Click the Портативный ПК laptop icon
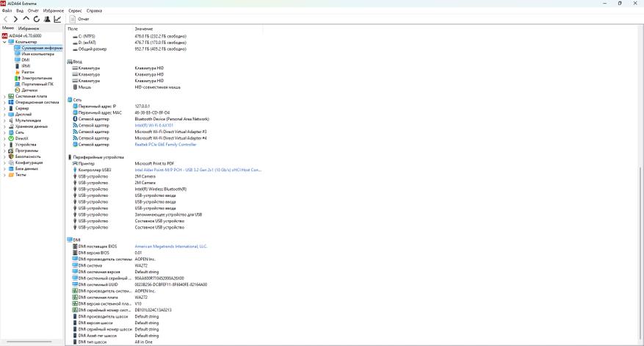The width and height of the screenshot is (644, 346). tap(17, 84)
